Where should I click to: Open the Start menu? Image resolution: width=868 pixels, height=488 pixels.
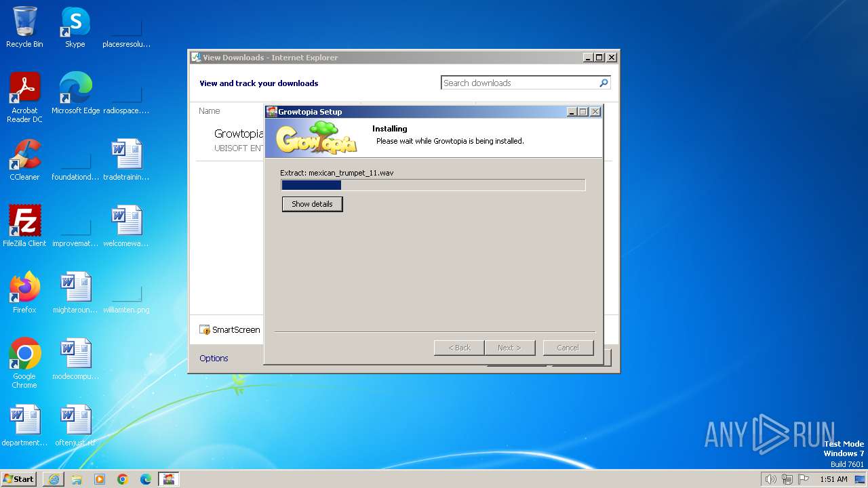click(x=19, y=479)
